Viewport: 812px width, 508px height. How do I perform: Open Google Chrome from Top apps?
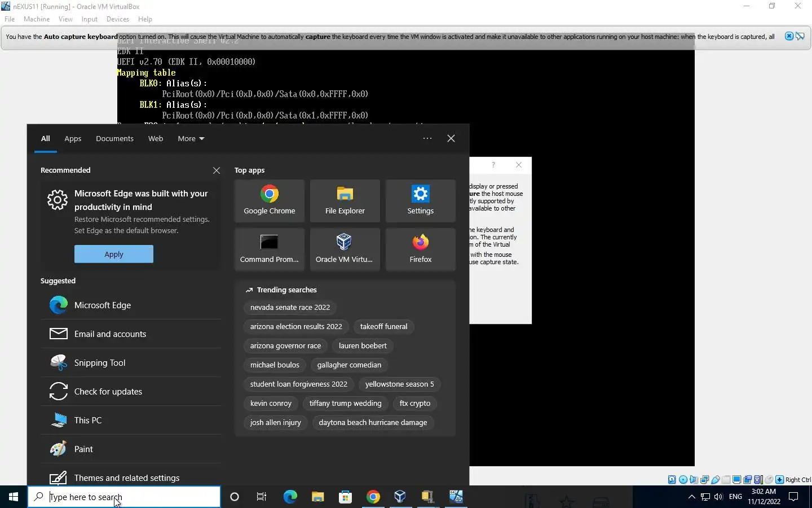click(x=270, y=200)
